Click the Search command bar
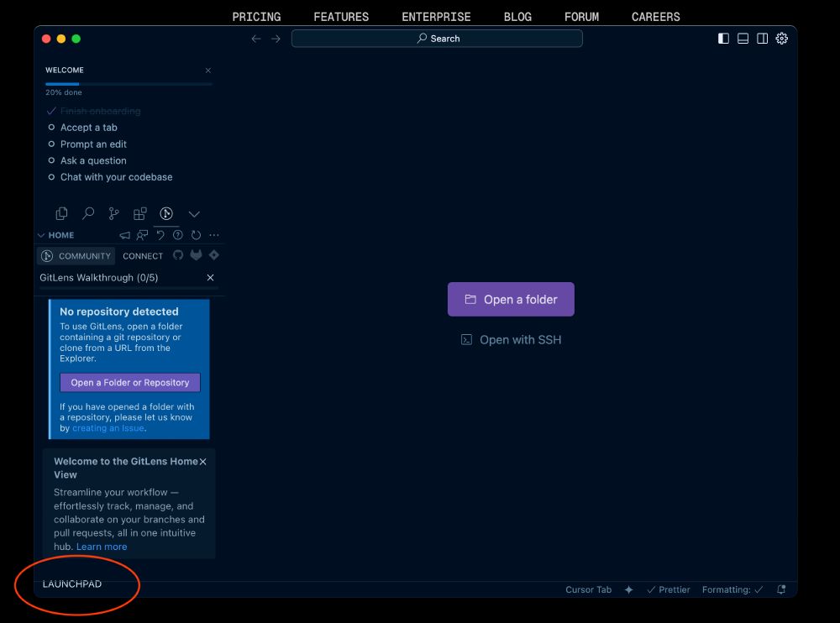The width and height of the screenshot is (840, 623). [x=437, y=39]
